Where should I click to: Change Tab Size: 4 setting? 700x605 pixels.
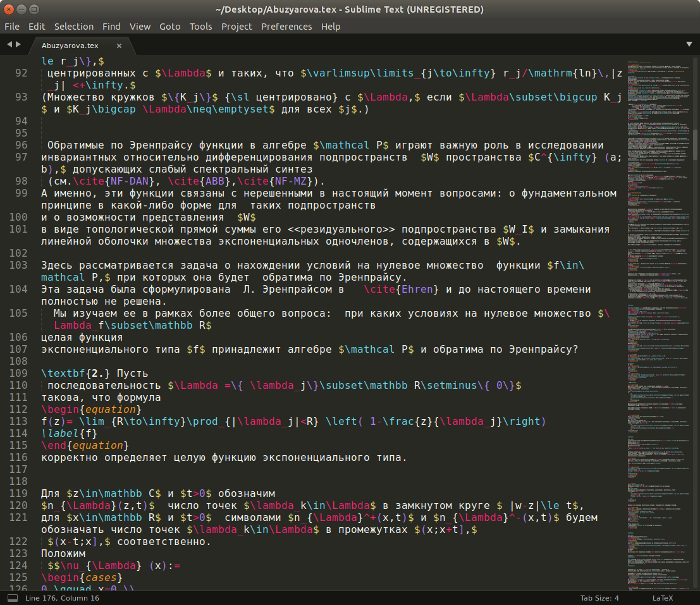pyautogui.click(x=599, y=598)
